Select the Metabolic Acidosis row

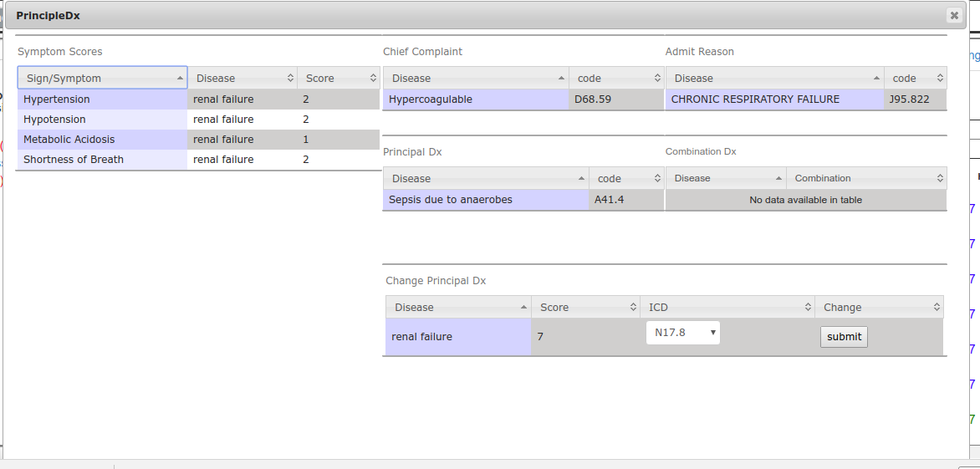(102, 140)
